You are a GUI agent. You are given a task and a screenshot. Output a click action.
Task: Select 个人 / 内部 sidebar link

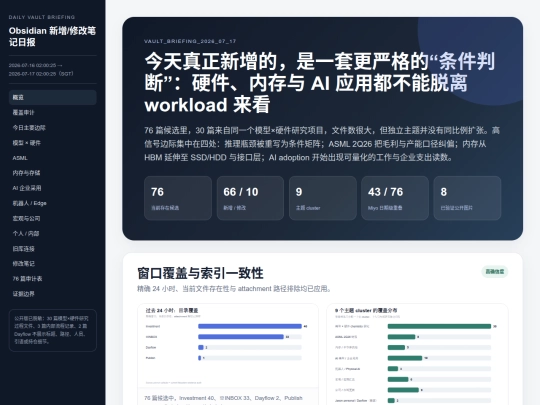[x=52, y=233]
